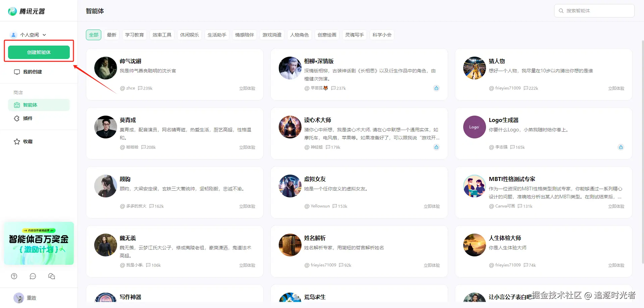Click the 相柳•深情版 avatar image
Viewport: 644px width, 308px height.
290,68
